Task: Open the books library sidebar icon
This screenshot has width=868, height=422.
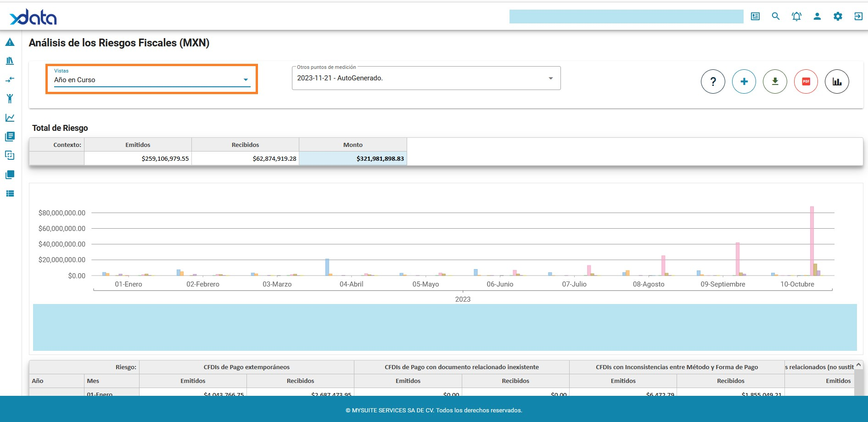Action: click(10, 61)
